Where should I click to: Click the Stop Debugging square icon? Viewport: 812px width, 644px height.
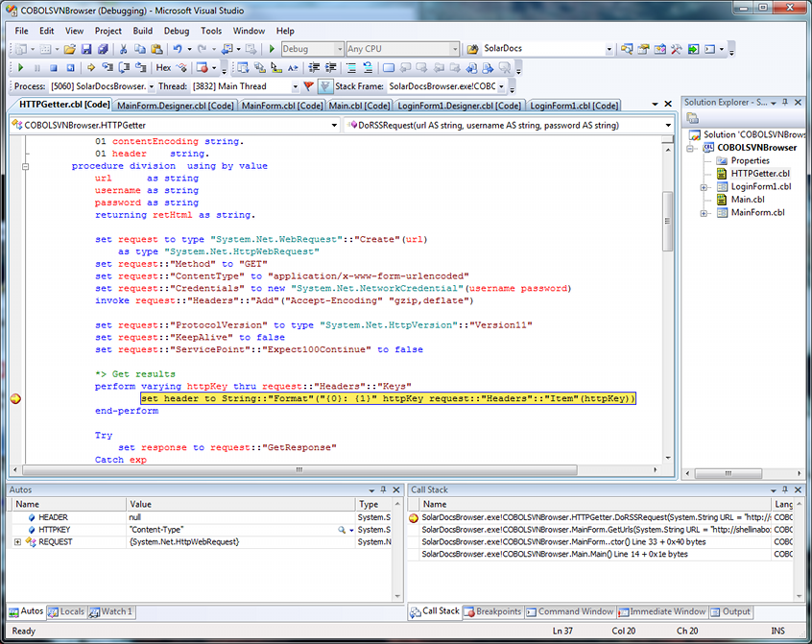[x=54, y=68]
